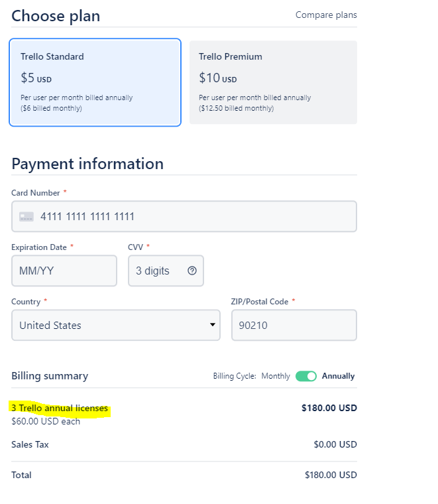The height and width of the screenshot is (504, 438).
Task: Click the '$10 USD' price text
Action: [218, 78]
